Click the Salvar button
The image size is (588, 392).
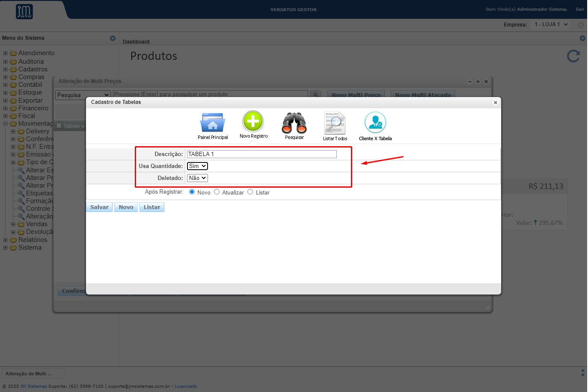[x=99, y=207]
